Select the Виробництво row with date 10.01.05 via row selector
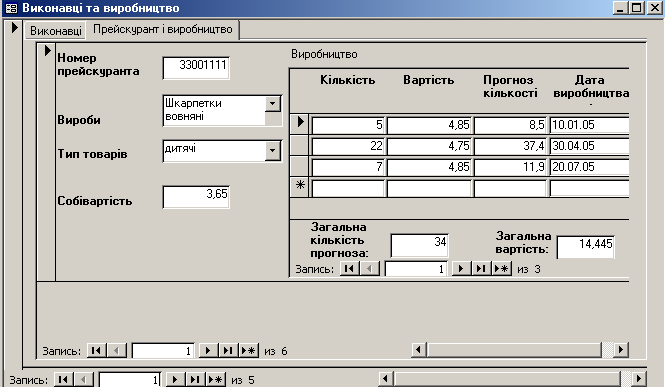Screen dimensions: 665x387 pos(300,124)
